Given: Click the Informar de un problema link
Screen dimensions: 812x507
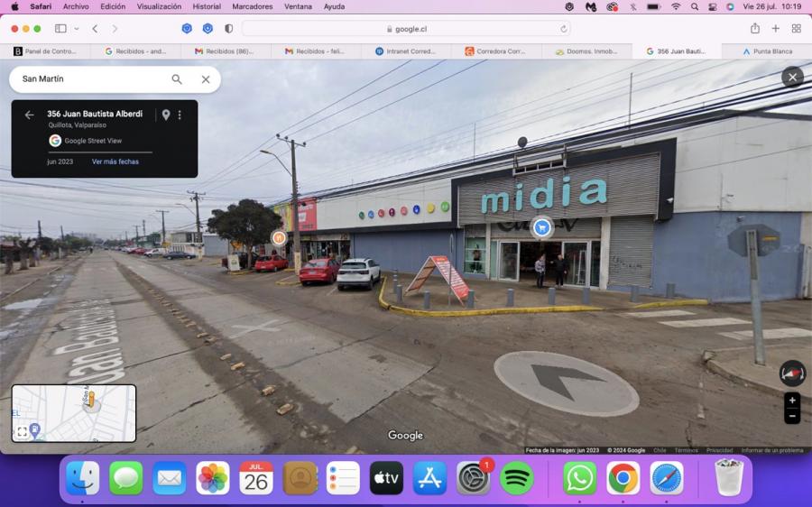Looking at the screenshot, I should pos(771,450).
